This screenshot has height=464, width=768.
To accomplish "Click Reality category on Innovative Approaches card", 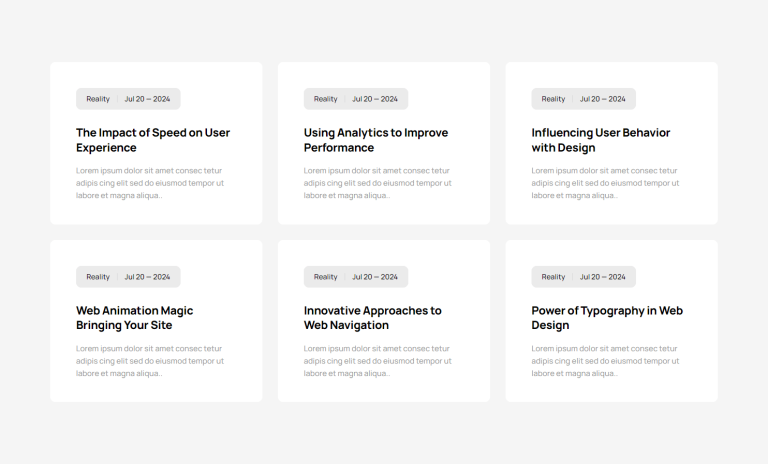I will coord(326,277).
